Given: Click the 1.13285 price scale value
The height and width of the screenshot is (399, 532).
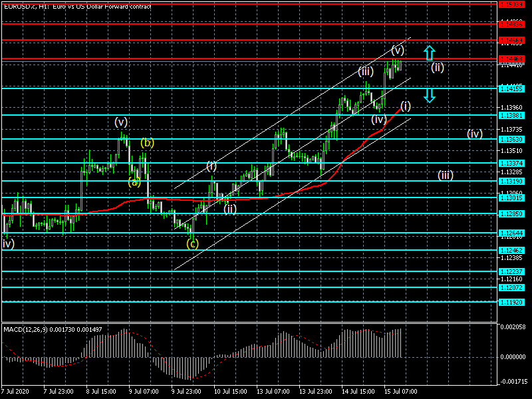Looking at the screenshot, I should [x=511, y=172].
